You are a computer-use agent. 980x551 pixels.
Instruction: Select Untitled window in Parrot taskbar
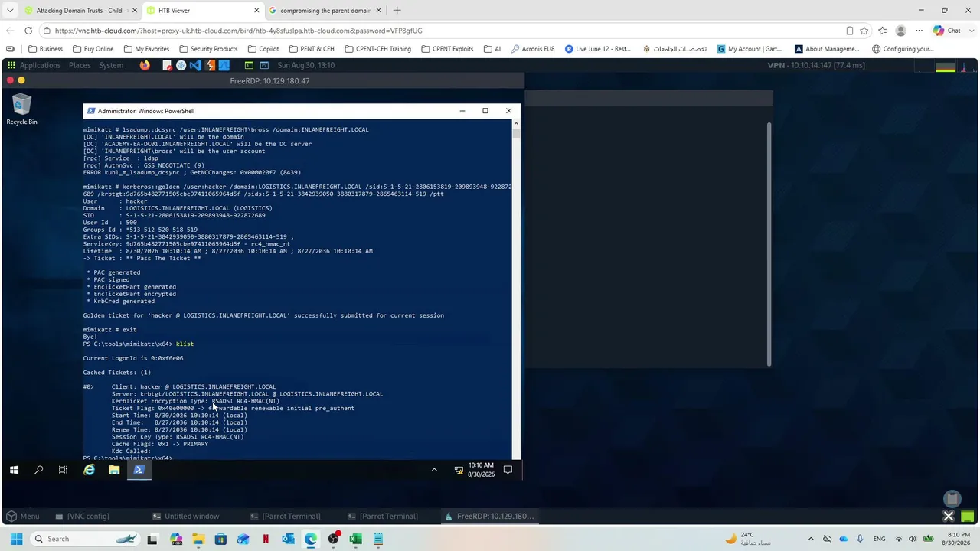click(x=186, y=517)
